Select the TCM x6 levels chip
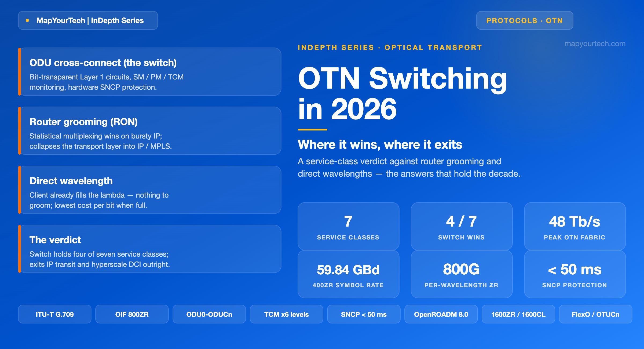 click(x=287, y=314)
